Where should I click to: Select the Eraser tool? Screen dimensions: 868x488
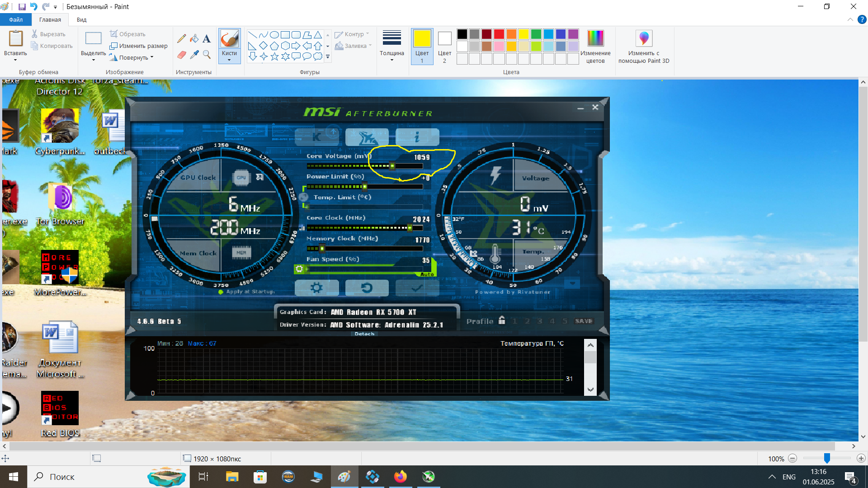[181, 55]
